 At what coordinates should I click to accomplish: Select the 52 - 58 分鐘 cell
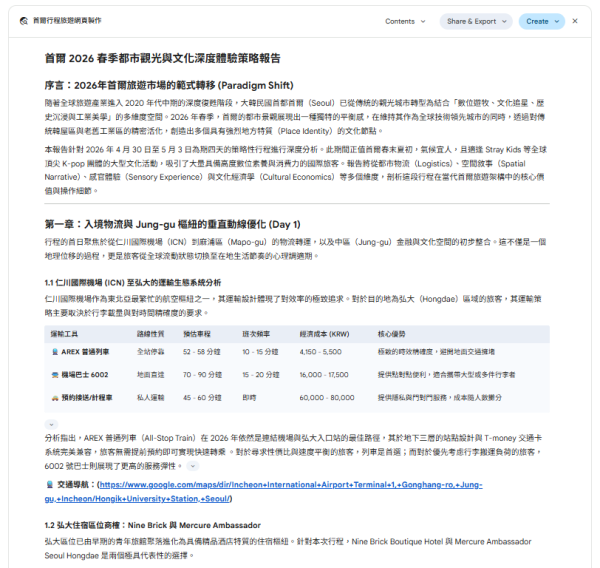click(x=202, y=352)
